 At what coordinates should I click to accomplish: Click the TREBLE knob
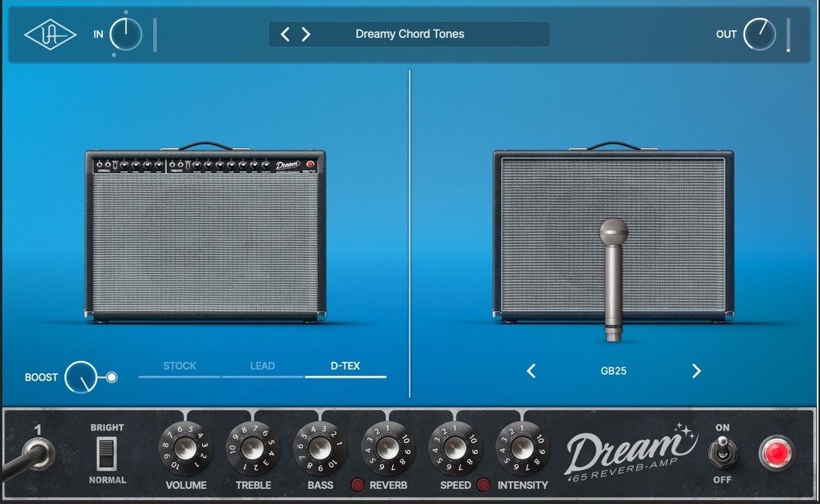click(253, 448)
